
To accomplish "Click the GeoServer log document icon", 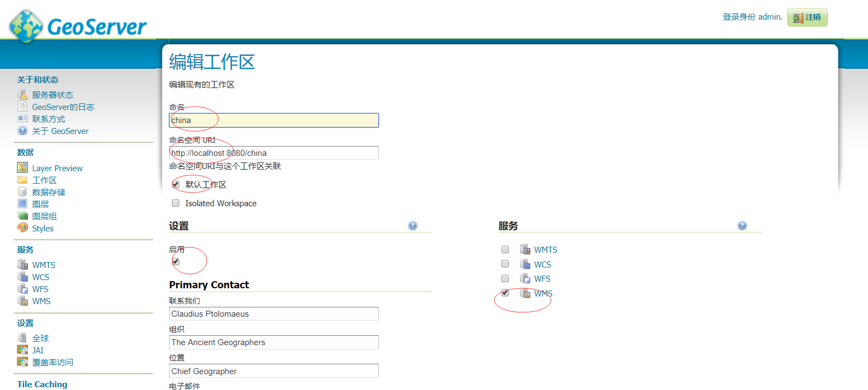I will click(22, 107).
